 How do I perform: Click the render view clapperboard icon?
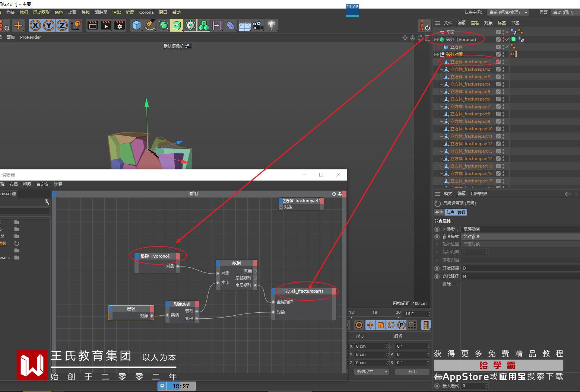[x=92, y=25]
